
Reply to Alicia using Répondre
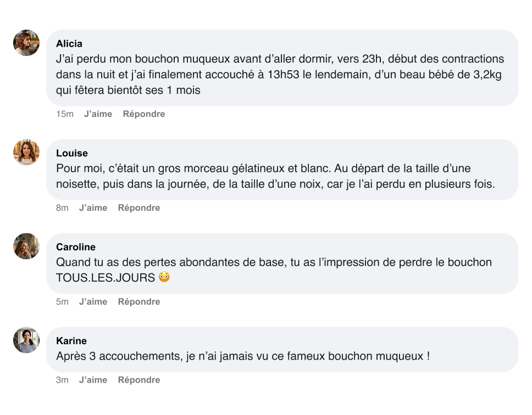(x=143, y=114)
